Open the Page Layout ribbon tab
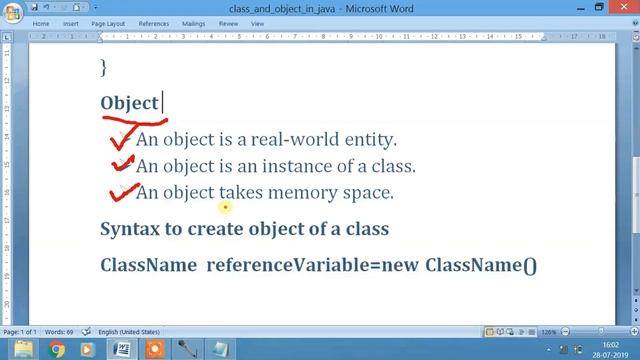 108,24
